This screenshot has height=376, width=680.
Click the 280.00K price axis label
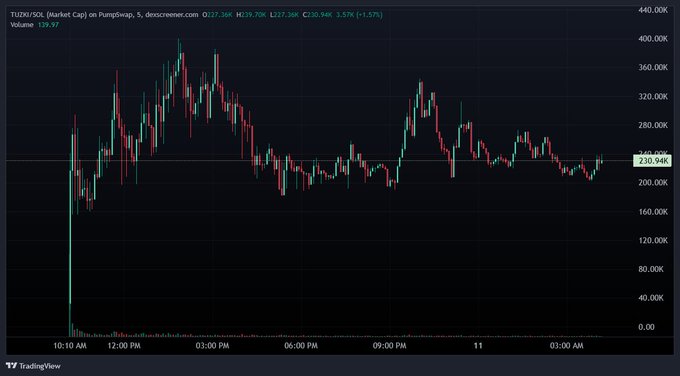tap(653, 125)
